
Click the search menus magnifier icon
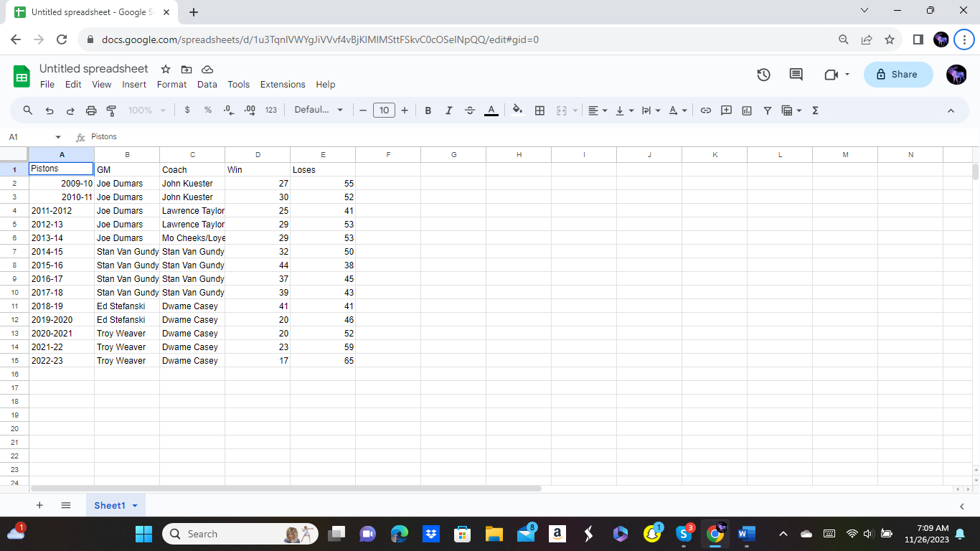coord(28,110)
